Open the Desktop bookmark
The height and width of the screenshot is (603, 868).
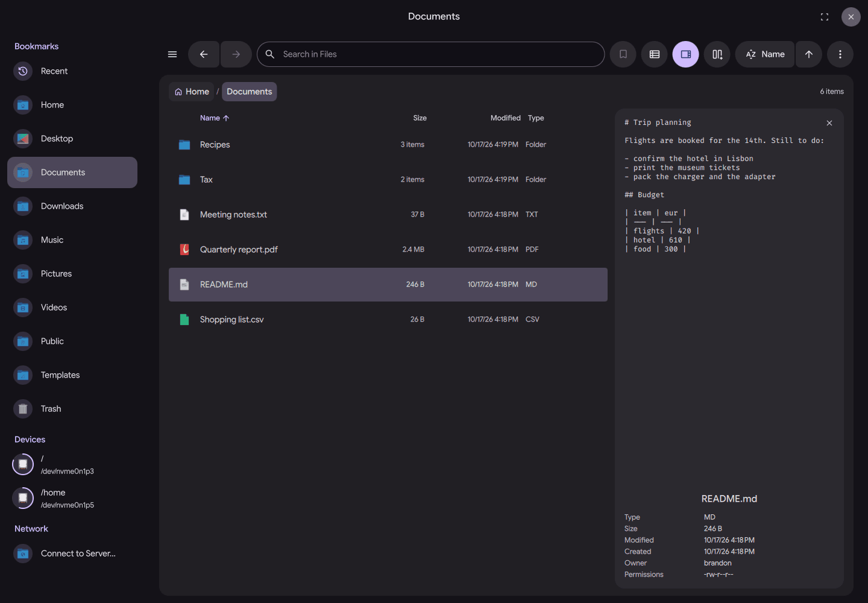tap(72, 139)
